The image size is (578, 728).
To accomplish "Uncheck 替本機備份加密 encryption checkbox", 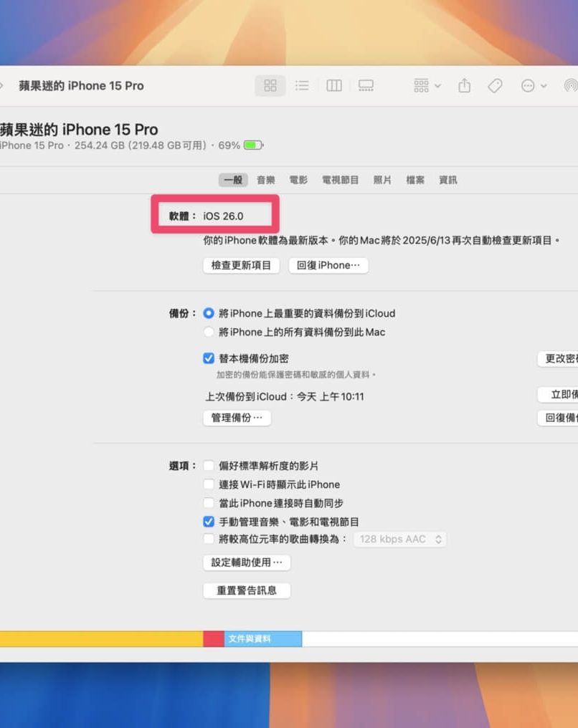I will [x=209, y=358].
